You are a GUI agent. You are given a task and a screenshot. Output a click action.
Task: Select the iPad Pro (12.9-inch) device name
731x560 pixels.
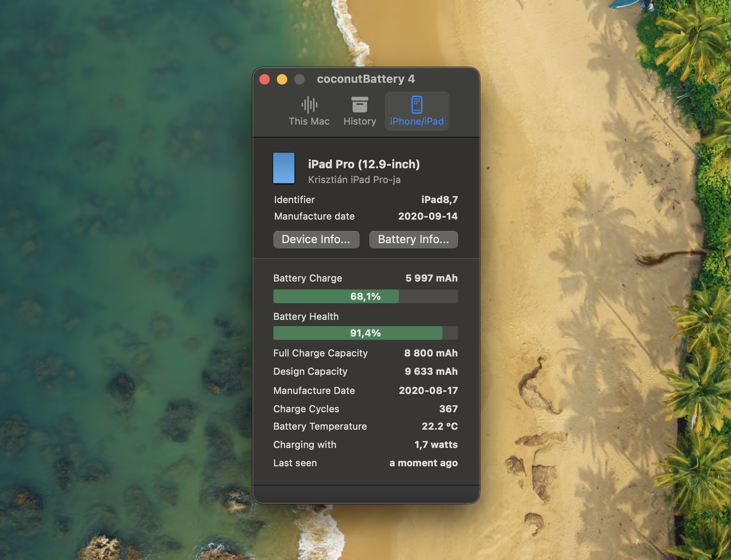pyautogui.click(x=364, y=164)
